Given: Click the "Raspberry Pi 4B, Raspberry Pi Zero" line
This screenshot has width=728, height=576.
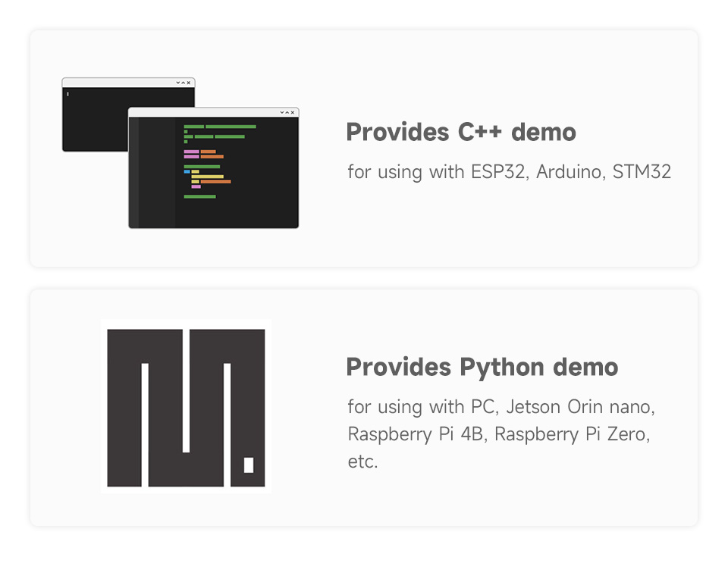Looking at the screenshot, I should (498, 434).
